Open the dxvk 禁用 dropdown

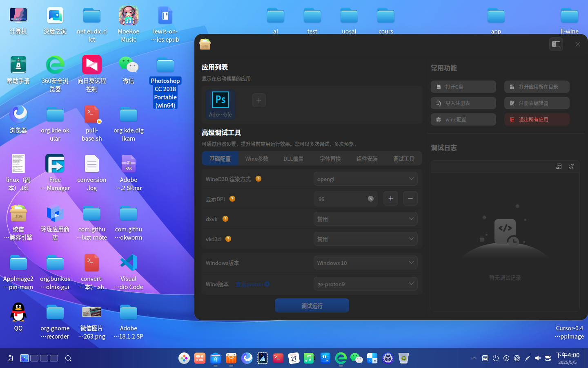click(x=365, y=219)
